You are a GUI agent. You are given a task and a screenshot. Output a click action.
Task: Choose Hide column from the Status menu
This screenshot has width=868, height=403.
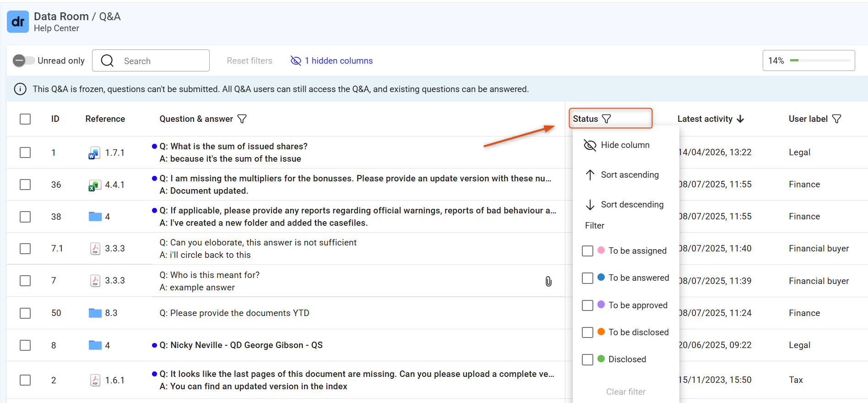point(617,145)
